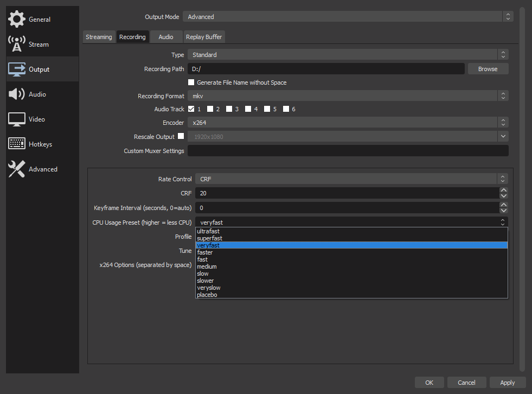Screen dimensions: 532x394
Task: Toggle Generate File Name without Space
Action: tap(191, 82)
